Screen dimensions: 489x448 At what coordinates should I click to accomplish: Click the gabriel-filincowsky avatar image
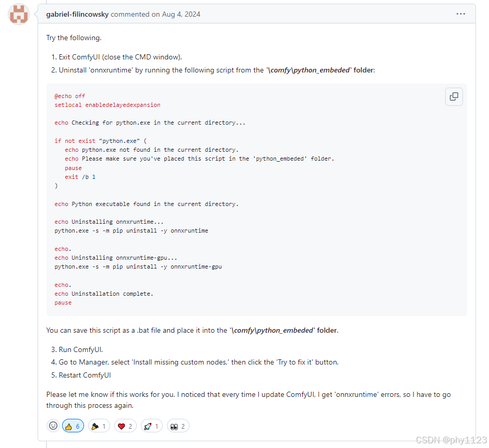[x=18, y=15]
